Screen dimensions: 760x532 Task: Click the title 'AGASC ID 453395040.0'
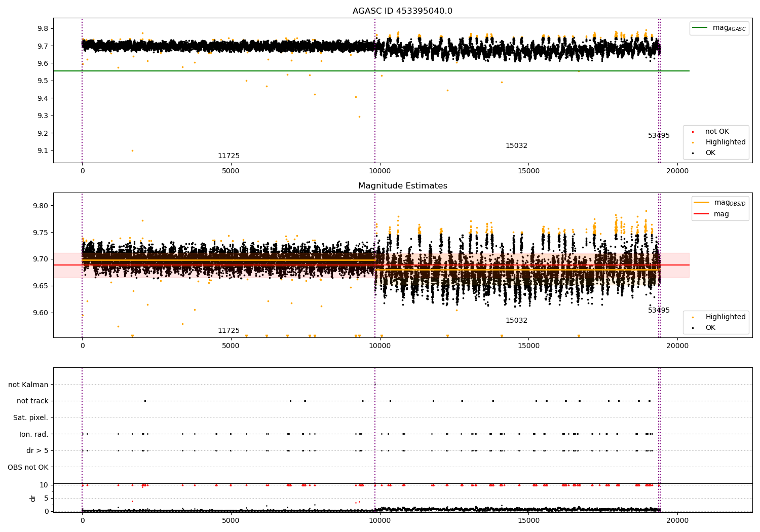pyautogui.click(x=402, y=11)
